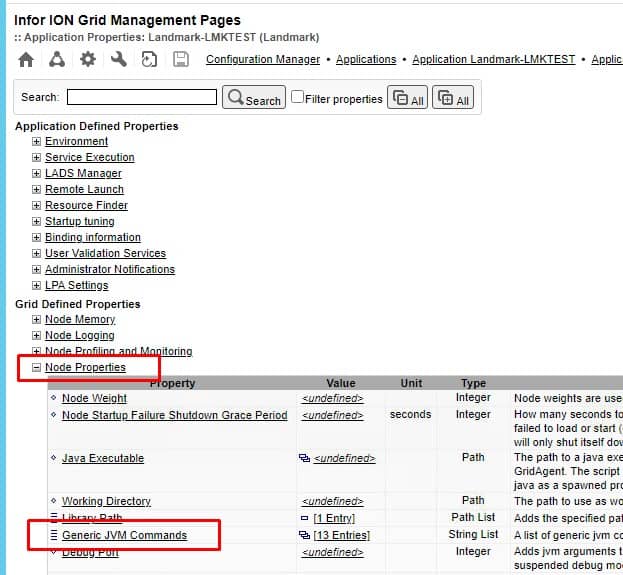This screenshot has height=575, width=623.
Task: Open the 1 Entry value of Library Path
Action: pyautogui.click(x=334, y=518)
